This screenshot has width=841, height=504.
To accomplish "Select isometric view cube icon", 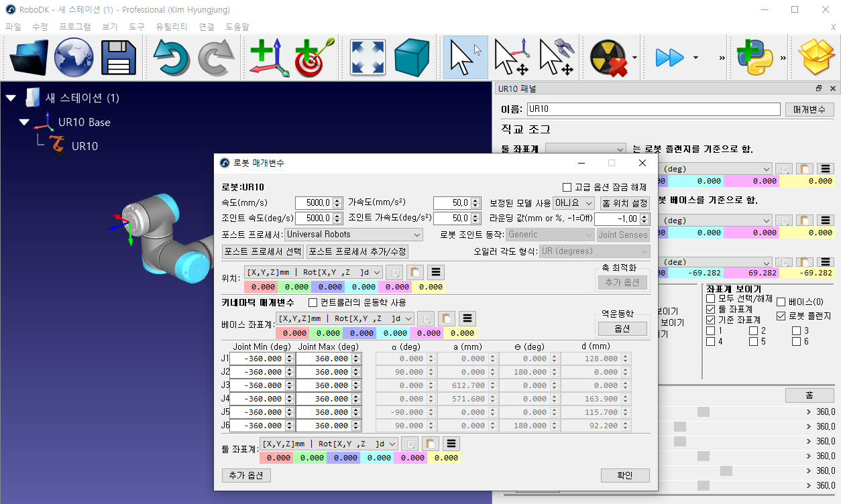I will (x=412, y=58).
